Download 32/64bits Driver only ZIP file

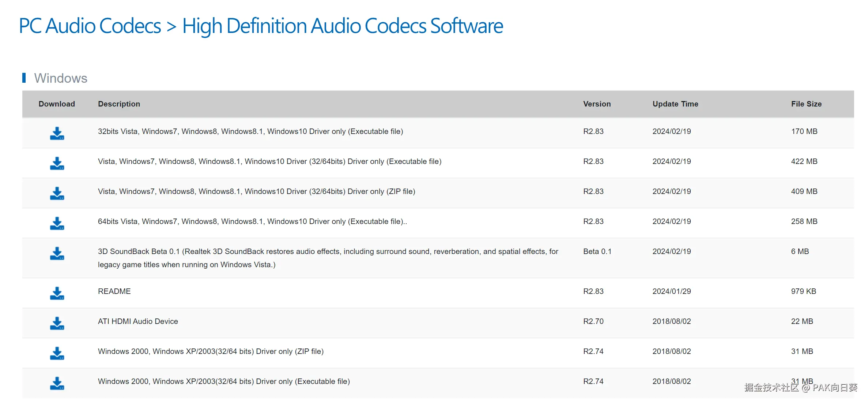click(x=57, y=193)
